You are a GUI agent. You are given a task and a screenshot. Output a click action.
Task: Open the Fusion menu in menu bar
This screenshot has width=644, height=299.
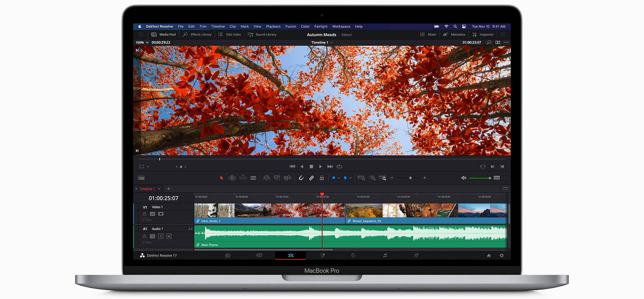(x=291, y=26)
